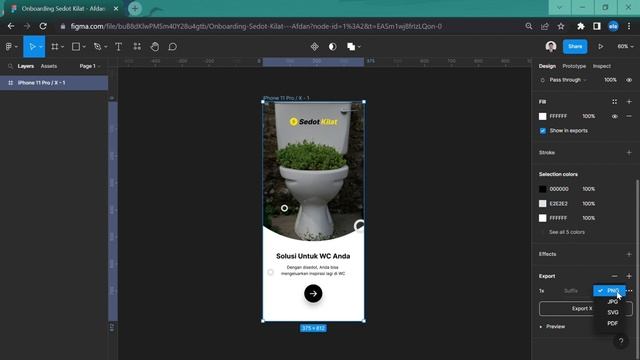Open the Help question mark button

click(621, 341)
